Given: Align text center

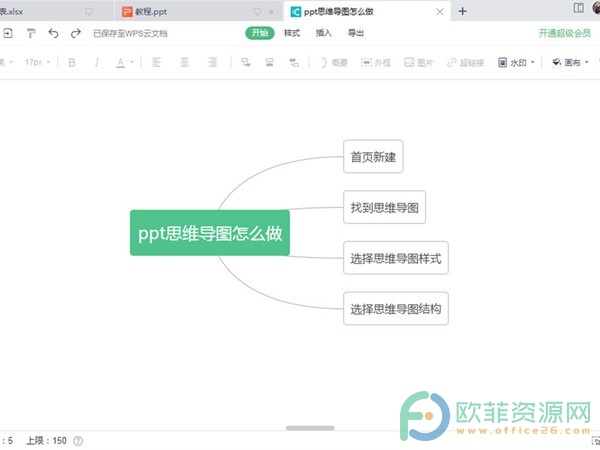Looking at the screenshot, I should pyautogui.click(x=184, y=62).
